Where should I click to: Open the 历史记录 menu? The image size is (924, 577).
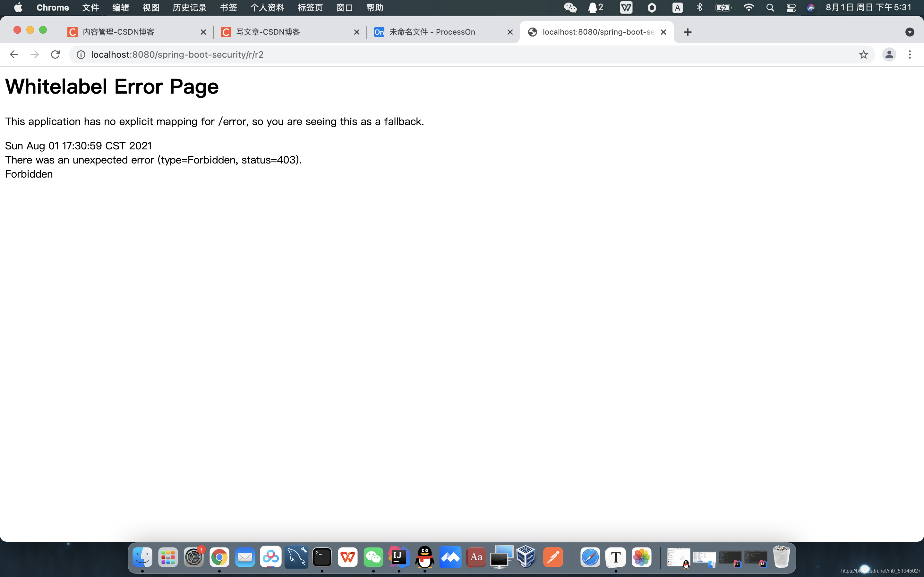(189, 8)
